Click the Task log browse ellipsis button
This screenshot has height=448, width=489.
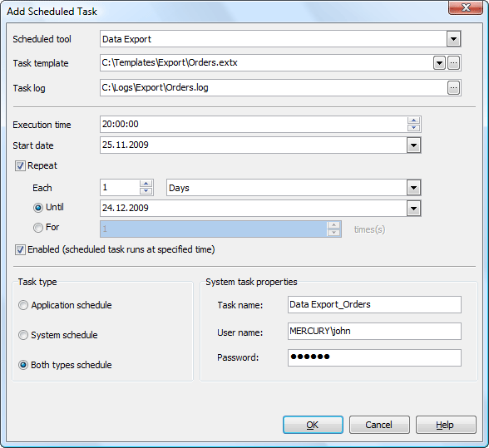click(x=453, y=88)
